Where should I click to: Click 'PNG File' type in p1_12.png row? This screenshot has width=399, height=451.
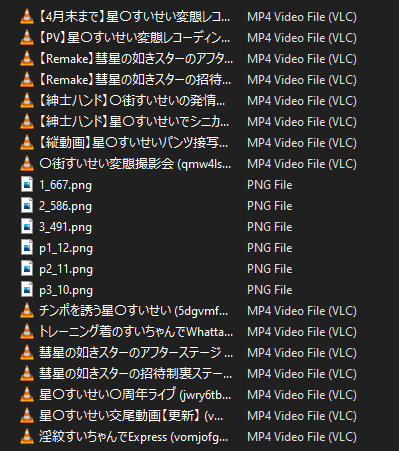(x=270, y=248)
